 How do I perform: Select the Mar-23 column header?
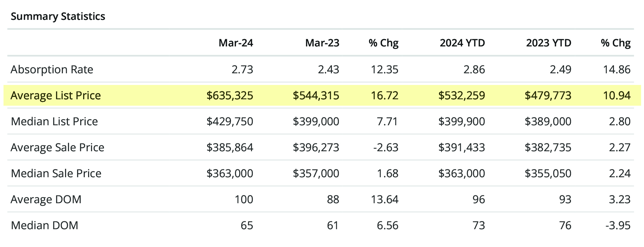click(322, 43)
